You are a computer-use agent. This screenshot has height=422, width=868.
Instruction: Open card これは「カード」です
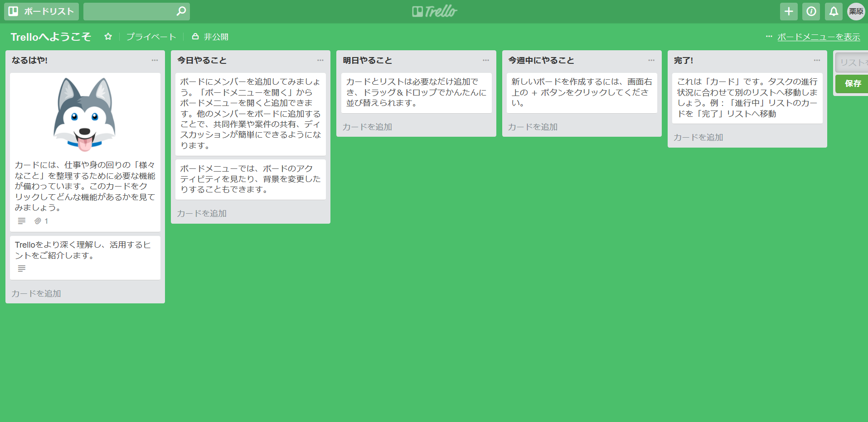(747, 98)
